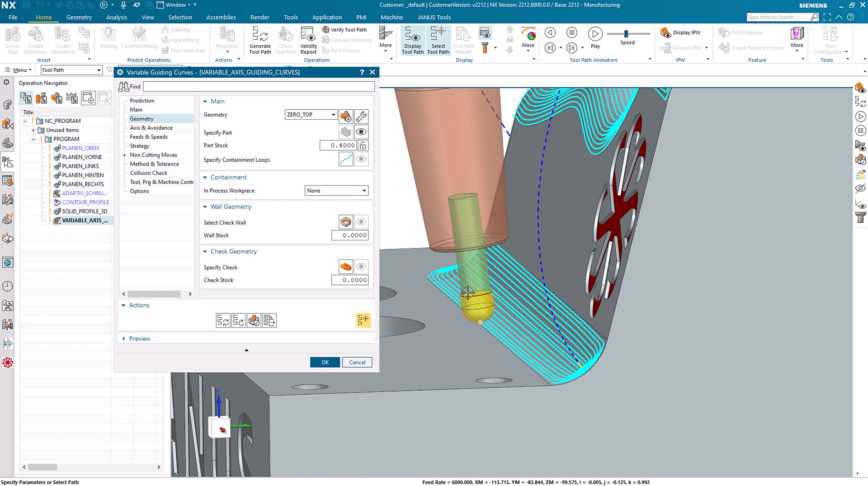Viewport: 868px width, 486px height.
Task: Open In Process Workpiece dropdown
Action: point(336,191)
